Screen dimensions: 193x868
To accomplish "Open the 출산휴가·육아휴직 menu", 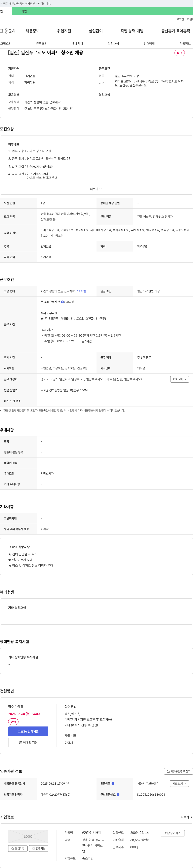I will pyautogui.click(x=176, y=31).
